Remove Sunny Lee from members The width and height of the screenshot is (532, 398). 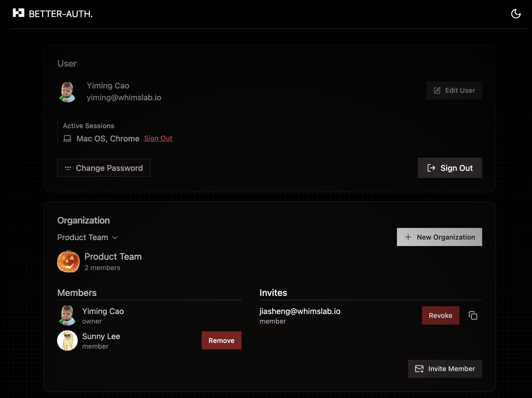pos(221,341)
